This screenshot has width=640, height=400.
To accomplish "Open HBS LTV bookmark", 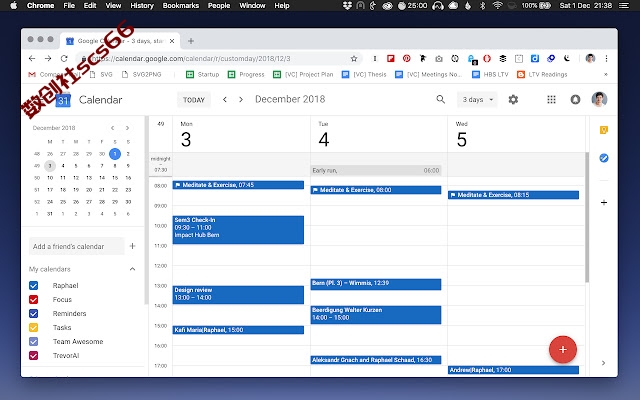I will tap(490, 74).
